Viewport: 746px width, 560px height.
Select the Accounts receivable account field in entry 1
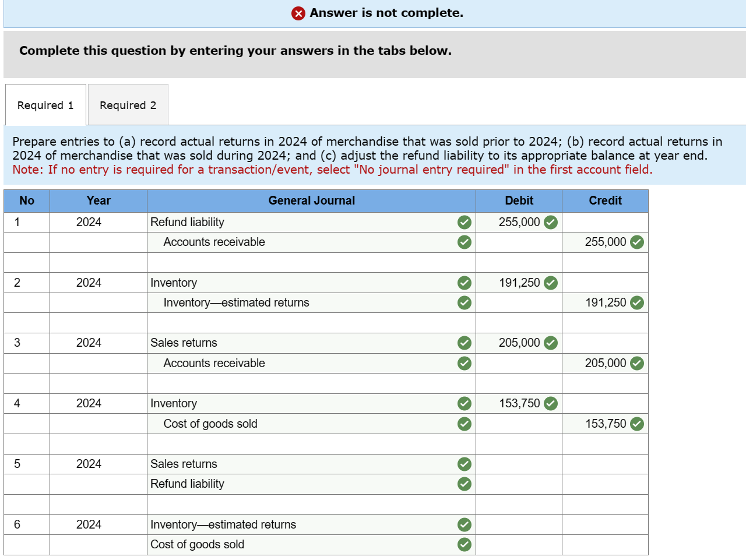tap(311, 242)
